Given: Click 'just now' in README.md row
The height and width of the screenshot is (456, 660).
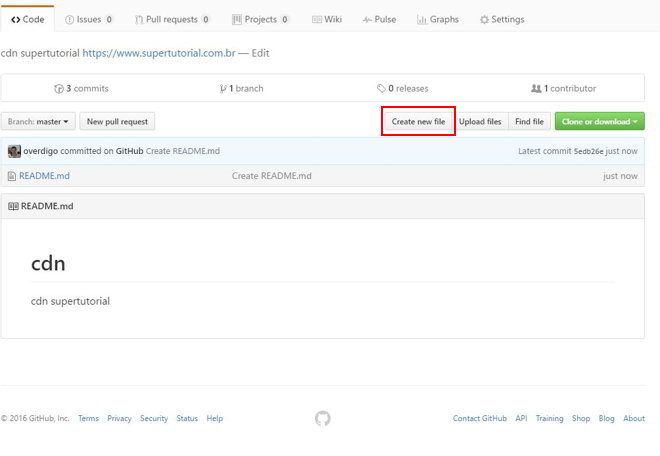Looking at the screenshot, I should [620, 176].
